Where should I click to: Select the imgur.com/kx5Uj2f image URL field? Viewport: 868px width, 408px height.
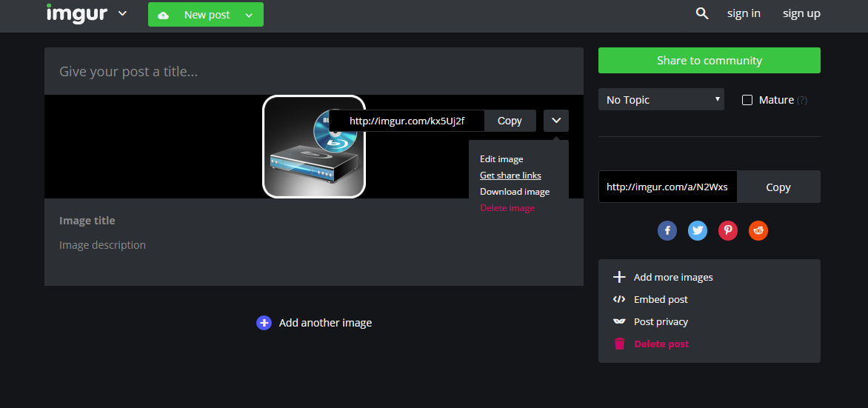click(x=407, y=121)
